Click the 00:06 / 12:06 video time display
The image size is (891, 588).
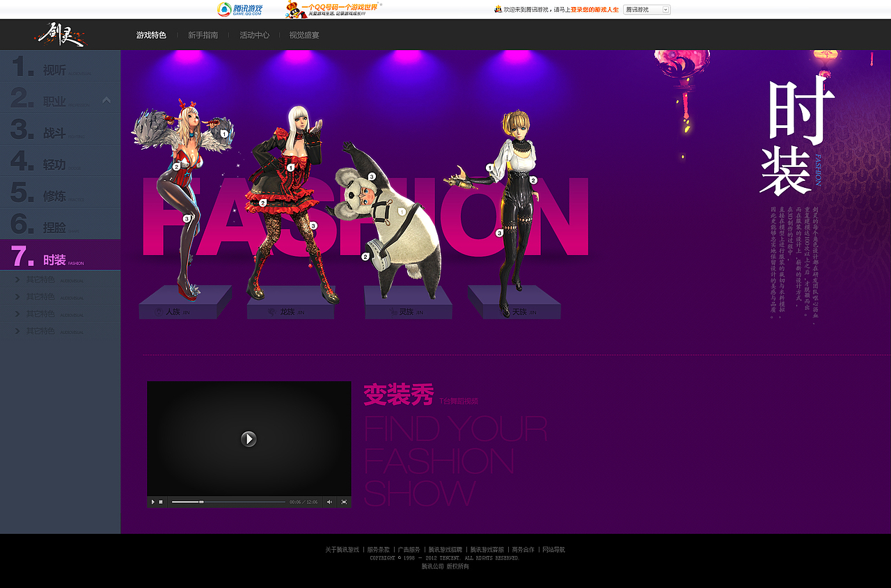[x=303, y=502]
